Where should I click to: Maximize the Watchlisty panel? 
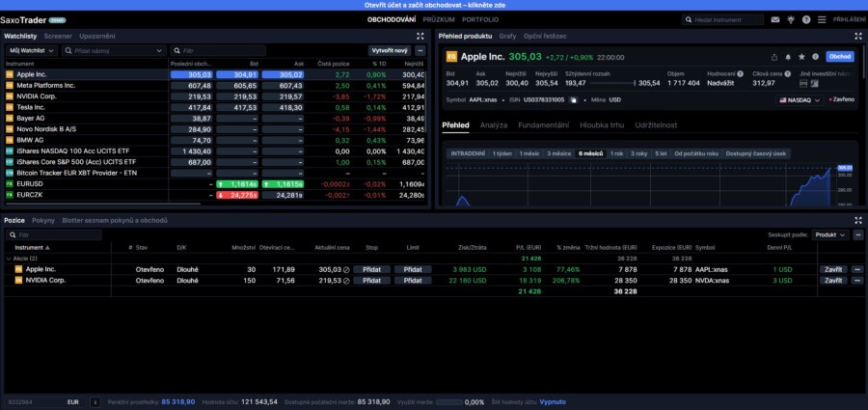[x=420, y=36]
